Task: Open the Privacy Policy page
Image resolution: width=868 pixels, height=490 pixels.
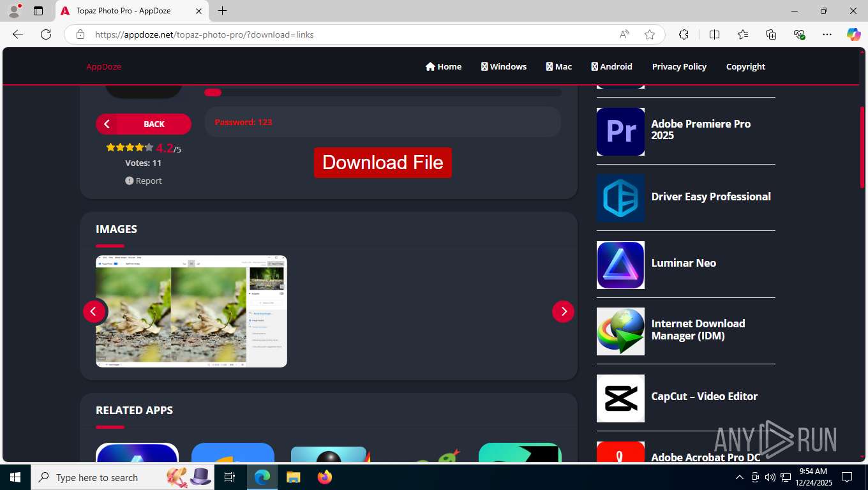Action: tap(679, 66)
